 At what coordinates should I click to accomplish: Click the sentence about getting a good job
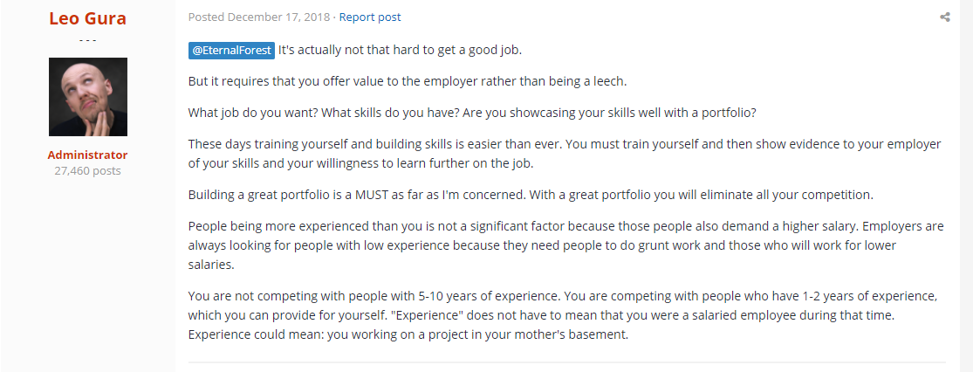(412, 50)
